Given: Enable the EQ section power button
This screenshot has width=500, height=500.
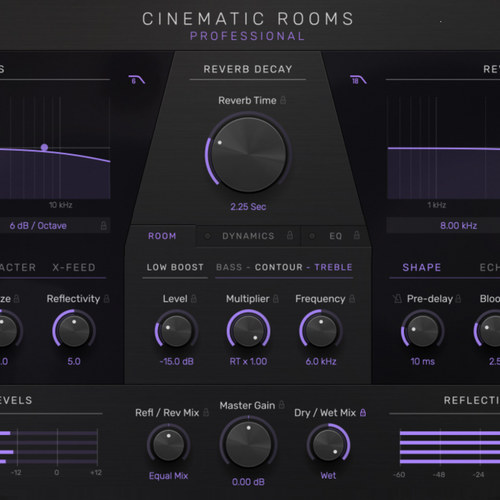Looking at the screenshot, I should pos(312,236).
